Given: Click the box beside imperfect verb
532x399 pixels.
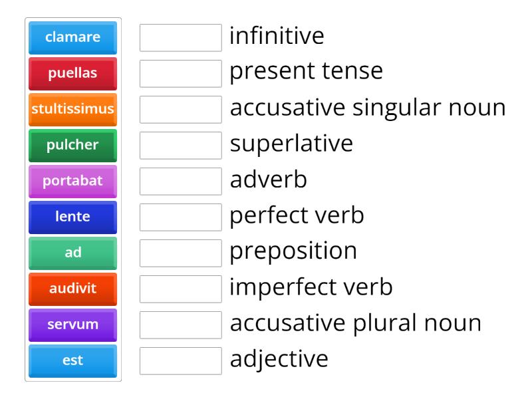Looking at the screenshot, I should (181, 289).
